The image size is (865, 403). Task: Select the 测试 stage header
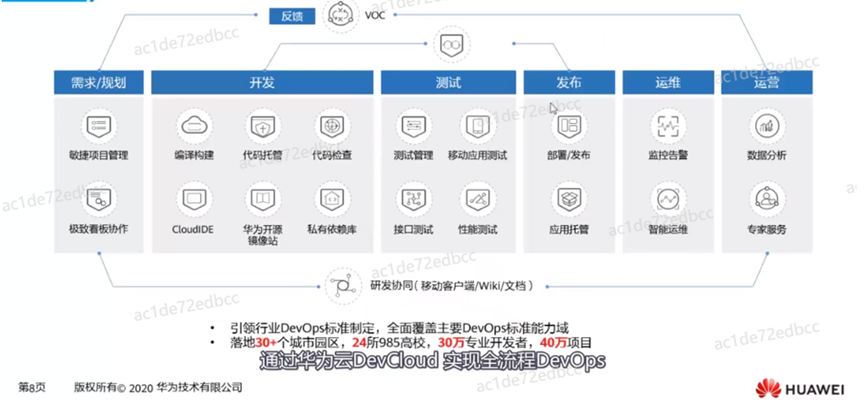448,82
